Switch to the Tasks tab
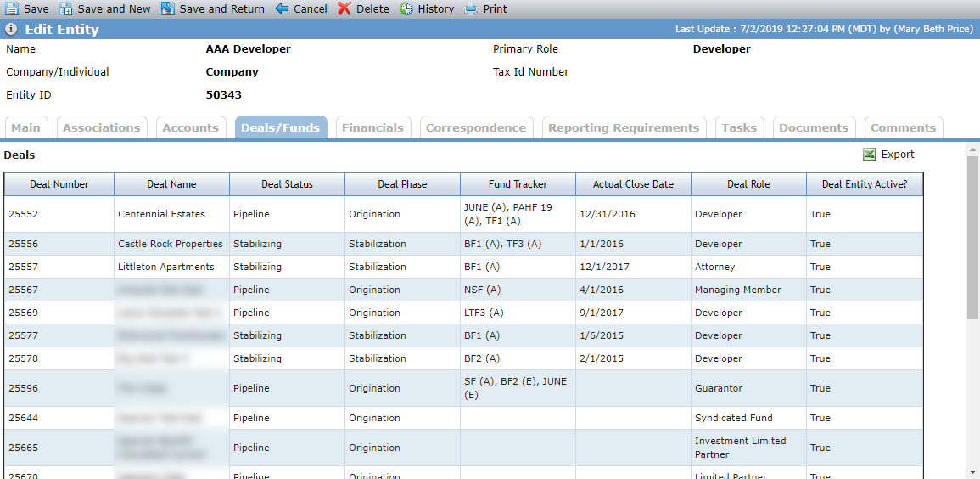This screenshot has height=479, width=980. pyautogui.click(x=739, y=127)
